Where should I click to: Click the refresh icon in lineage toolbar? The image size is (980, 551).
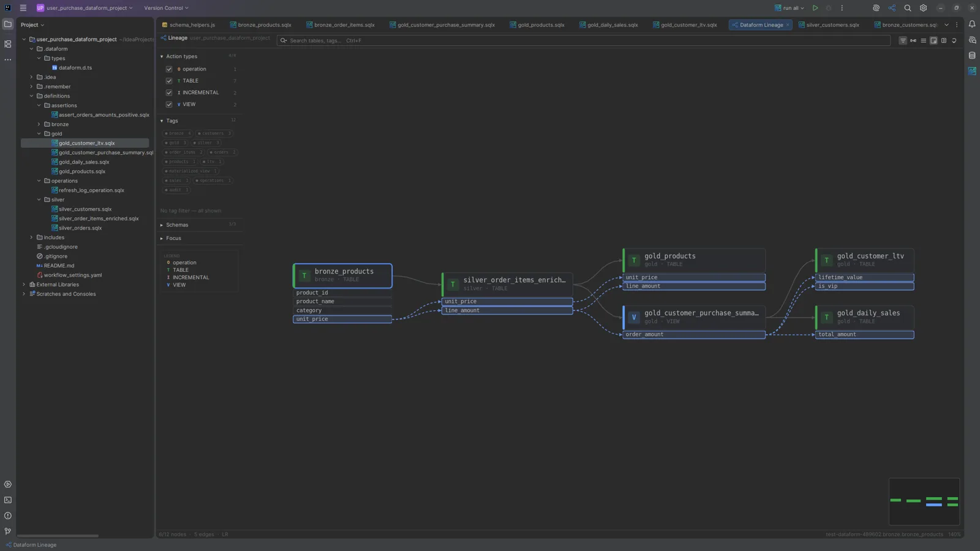(x=954, y=40)
